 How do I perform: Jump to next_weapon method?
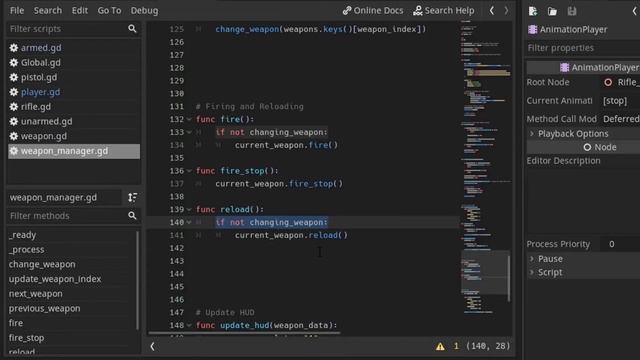click(x=36, y=294)
